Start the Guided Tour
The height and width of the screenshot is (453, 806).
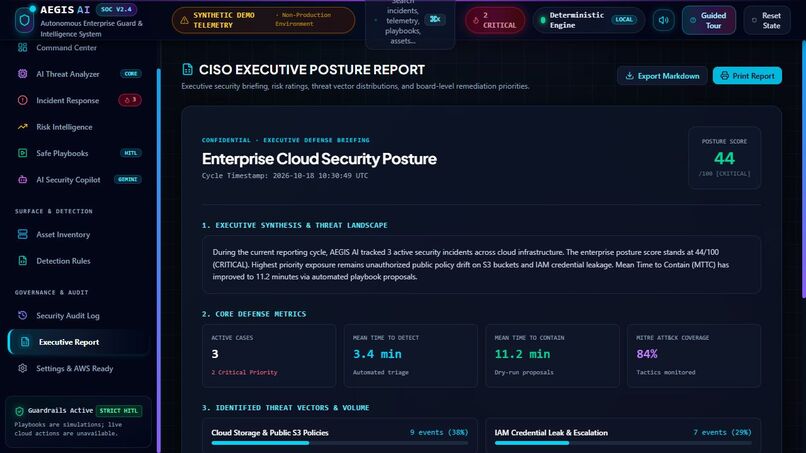(x=708, y=21)
